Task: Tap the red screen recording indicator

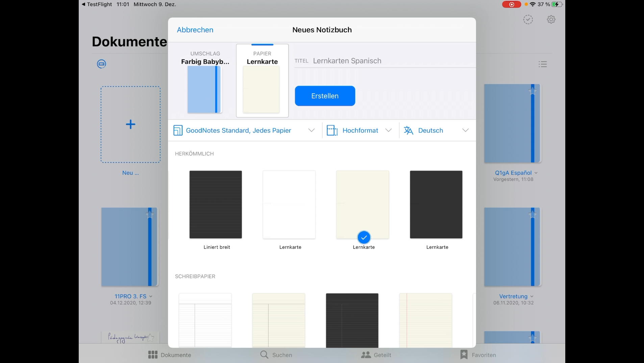Action: pyautogui.click(x=512, y=4)
